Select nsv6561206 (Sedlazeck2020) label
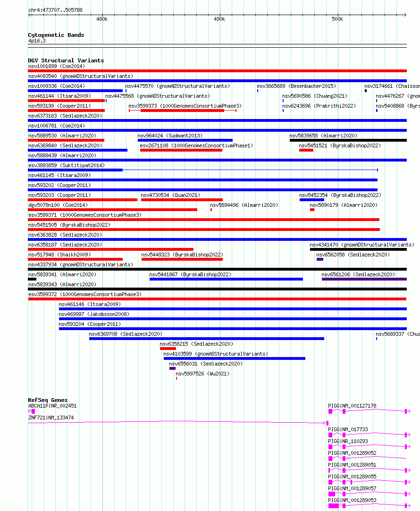The image size is (420, 511). (358, 275)
